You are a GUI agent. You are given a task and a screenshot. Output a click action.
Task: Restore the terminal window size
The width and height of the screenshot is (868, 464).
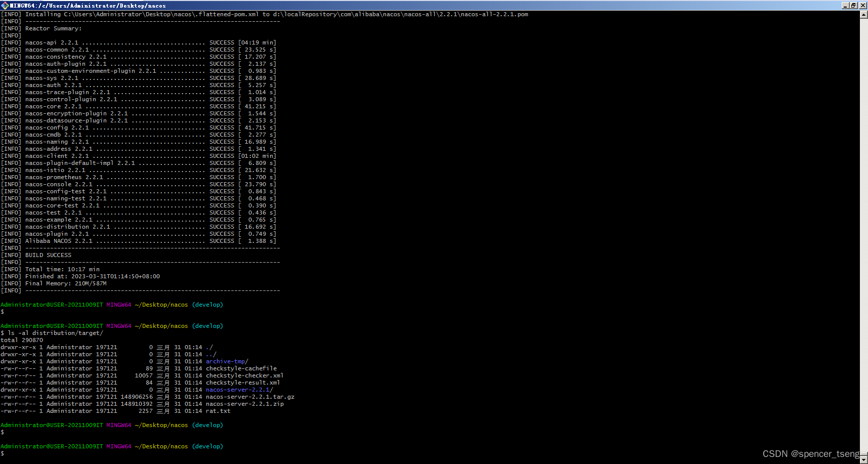pyautogui.click(x=854, y=5)
